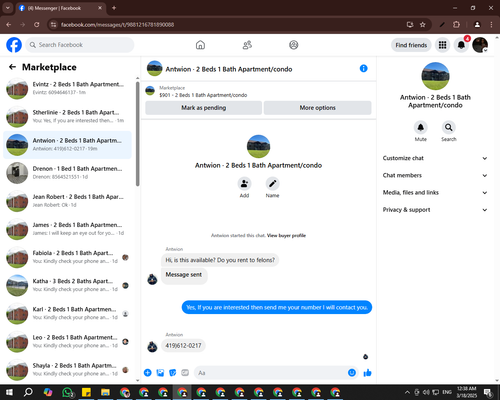Open the Friends icon in top navigation
This screenshot has height=400, width=500.
[247, 45]
